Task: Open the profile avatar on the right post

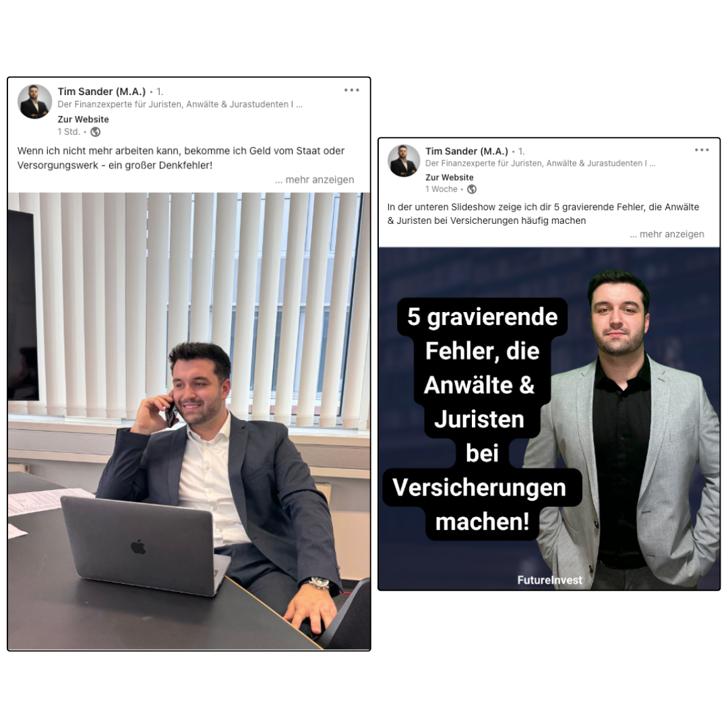Action: (404, 160)
